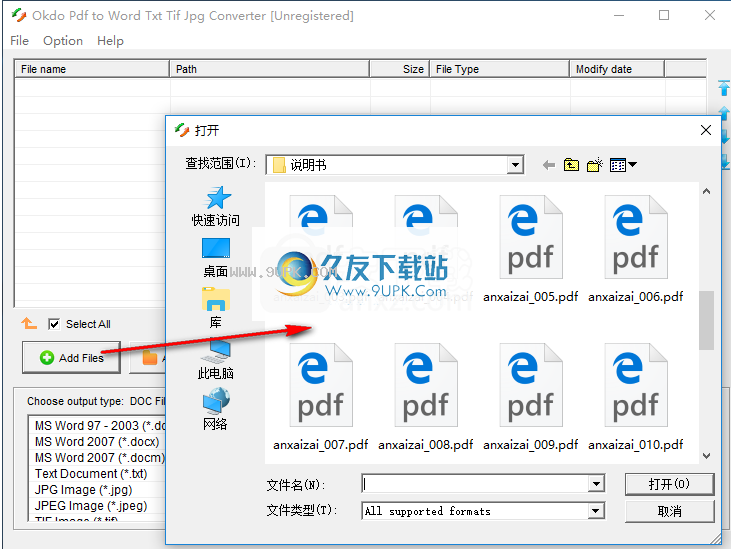Select anxaizai_007.pdf file
The width and height of the screenshot is (731, 549).
coord(321,398)
